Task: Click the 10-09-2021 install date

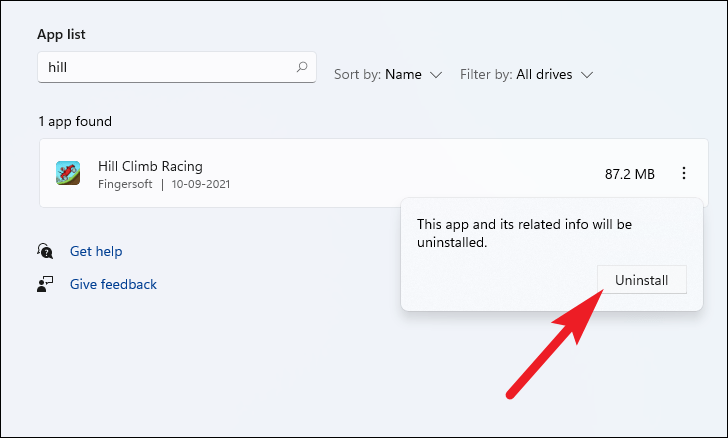Action: pos(201,184)
